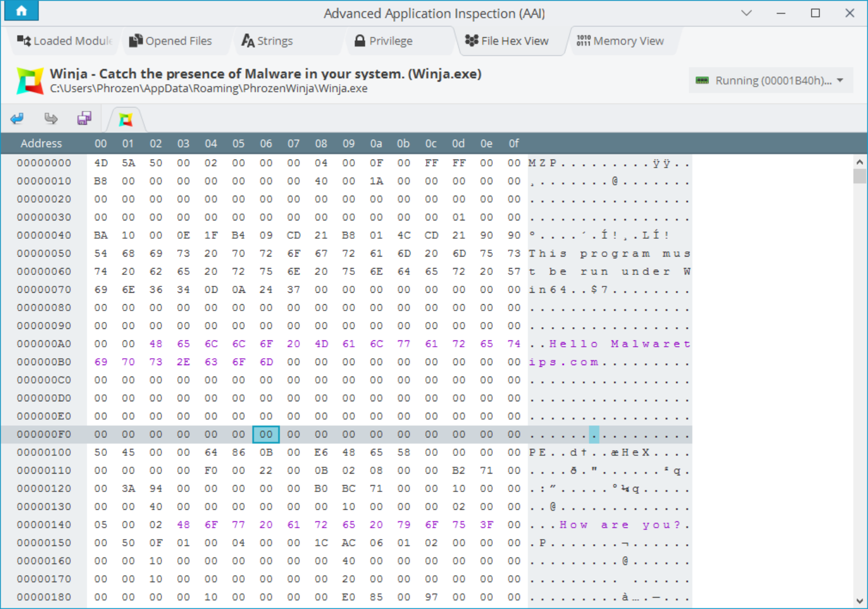Click the 00 column header

pyautogui.click(x=100, y=143)
